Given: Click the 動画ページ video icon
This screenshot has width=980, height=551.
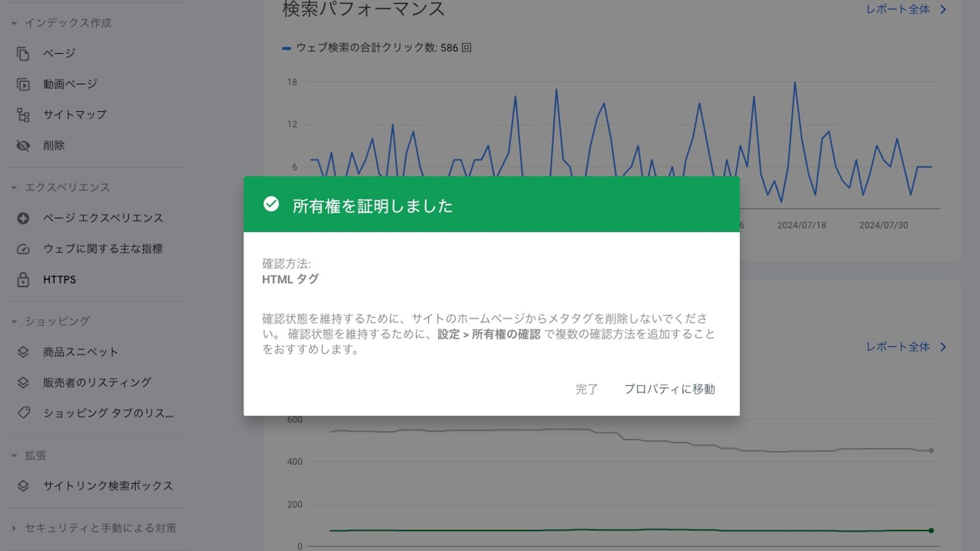Looking at the screenshot, I should point(23,84).
